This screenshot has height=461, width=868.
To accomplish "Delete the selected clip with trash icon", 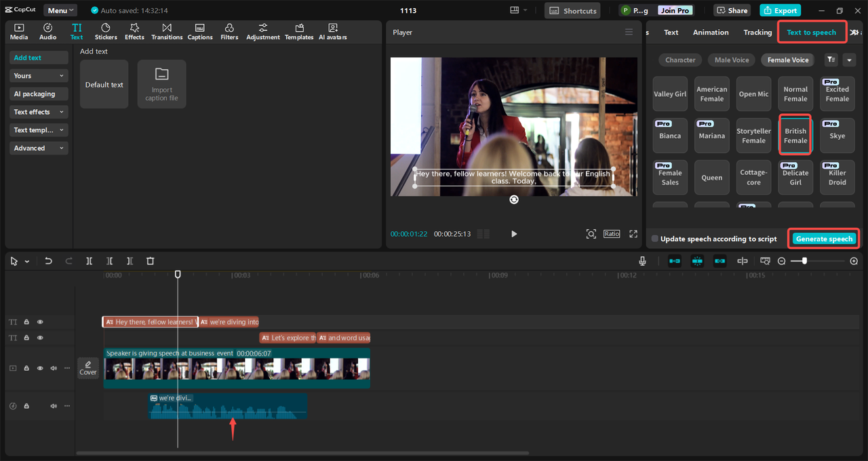I will click(151, 261).
